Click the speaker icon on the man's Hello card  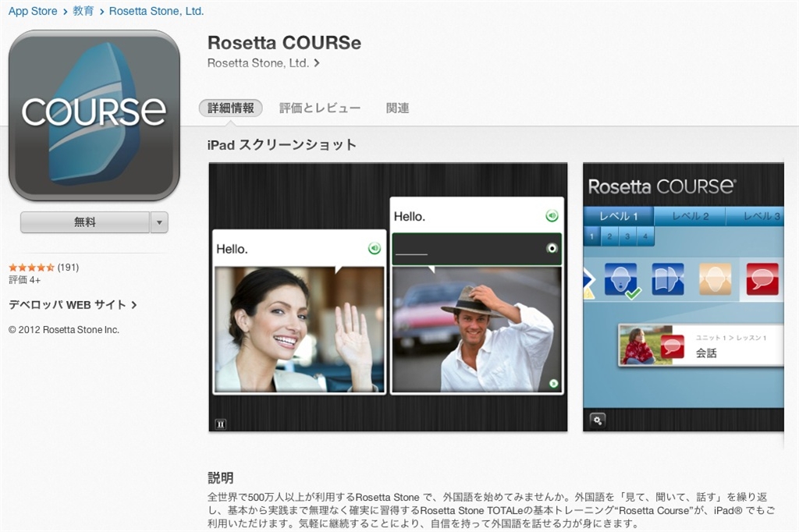552,216
